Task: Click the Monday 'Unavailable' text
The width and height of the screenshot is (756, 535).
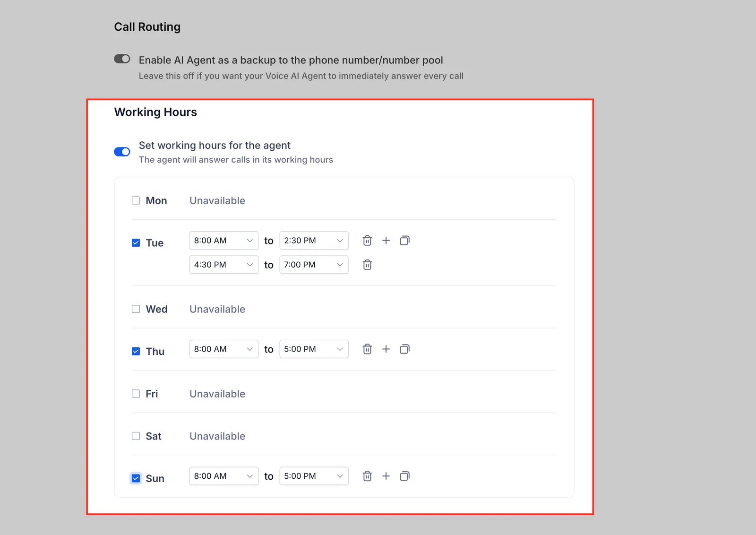Action: pos(217,200)
